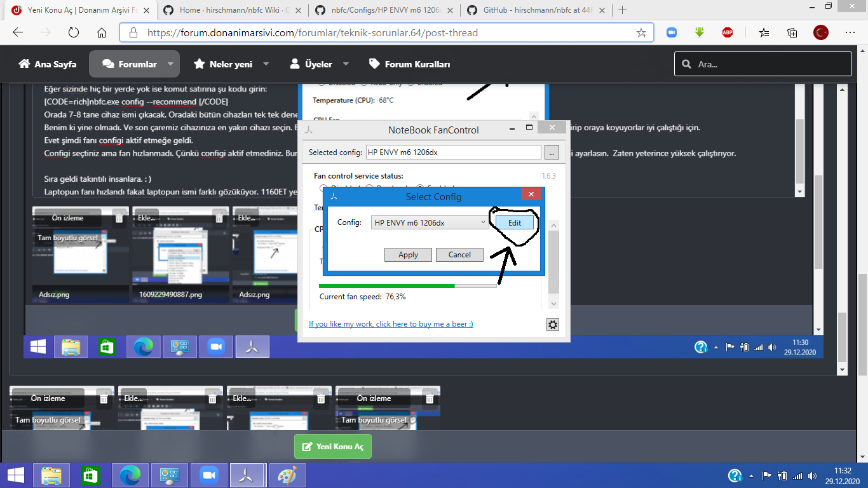Open the ABP Adblock Plus extension

pyautogui.click(x=728, y=32)
